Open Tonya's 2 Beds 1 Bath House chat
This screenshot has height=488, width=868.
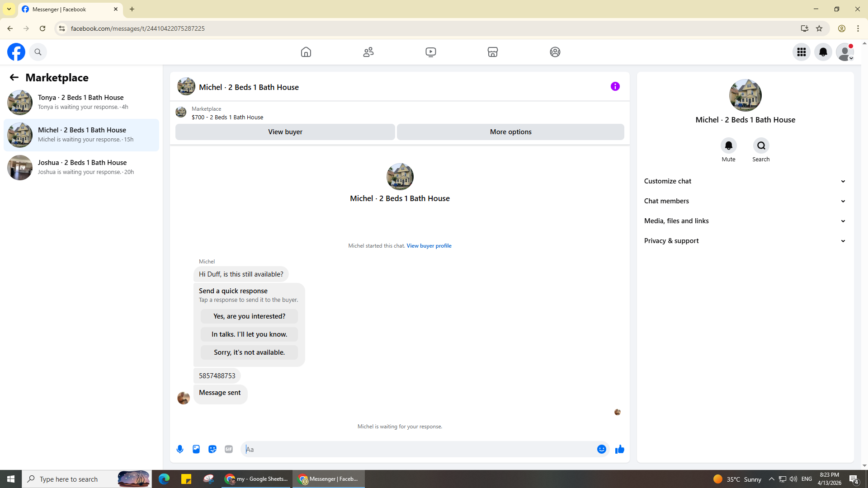[x=81, y=102]
